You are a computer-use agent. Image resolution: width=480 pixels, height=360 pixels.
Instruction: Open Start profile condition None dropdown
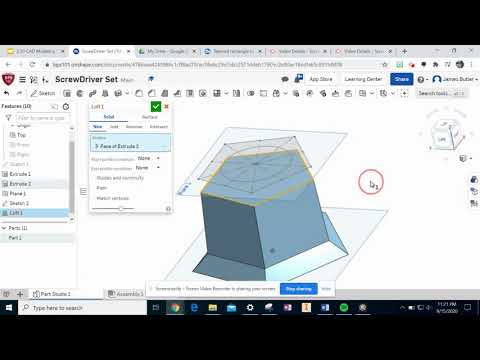click(x=149, y=158)
